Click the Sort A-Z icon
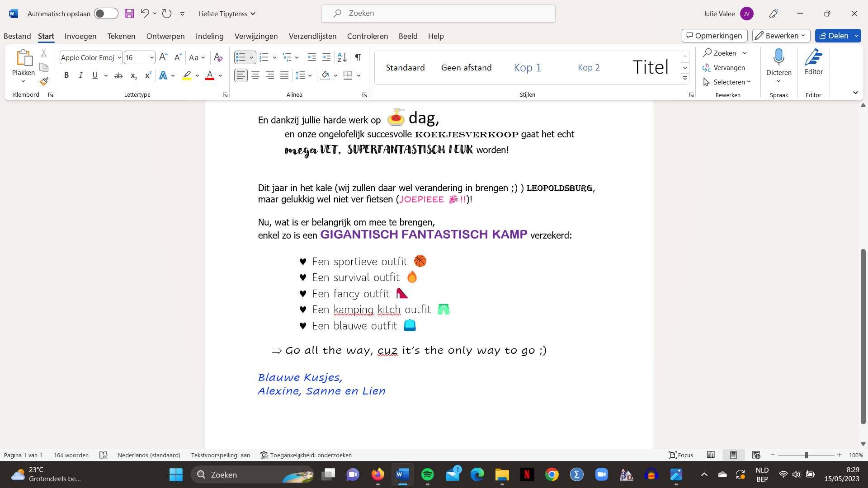This screenshot has height=488, width=868. click(x=342, y=57)
